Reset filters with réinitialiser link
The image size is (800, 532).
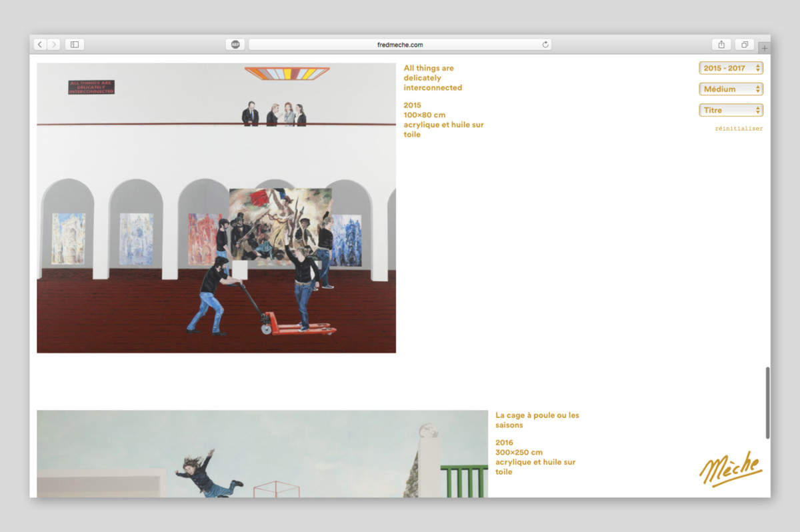739,129
